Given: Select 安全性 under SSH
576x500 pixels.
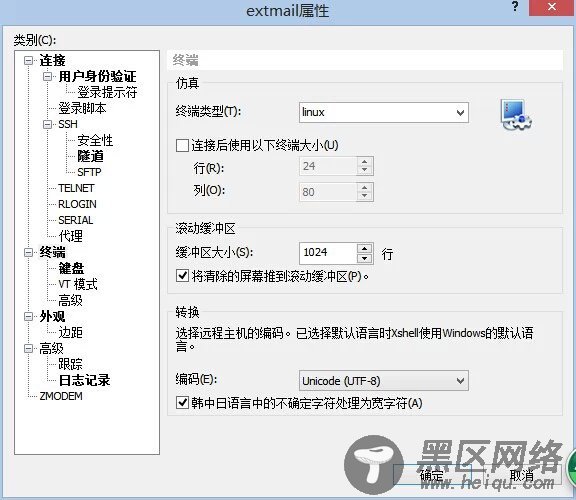Looking at the screenshot, I should [95, 140].
